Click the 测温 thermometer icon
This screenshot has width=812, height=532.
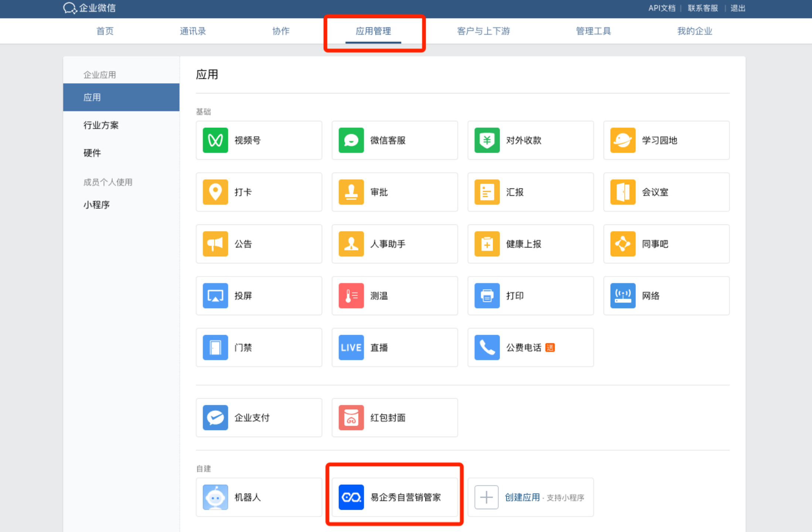click(351, 296)
